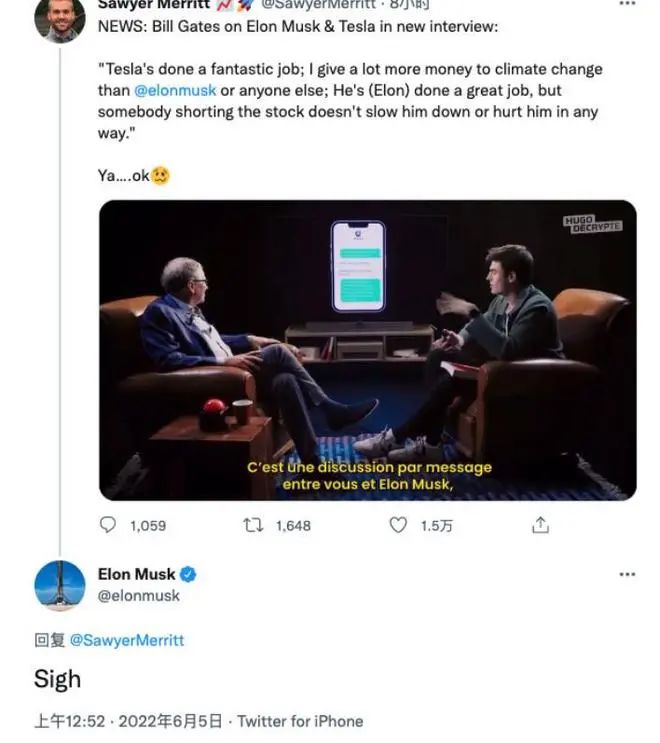
Task: Click the 1.5万 likes count
Action: (x=436, y=525)
